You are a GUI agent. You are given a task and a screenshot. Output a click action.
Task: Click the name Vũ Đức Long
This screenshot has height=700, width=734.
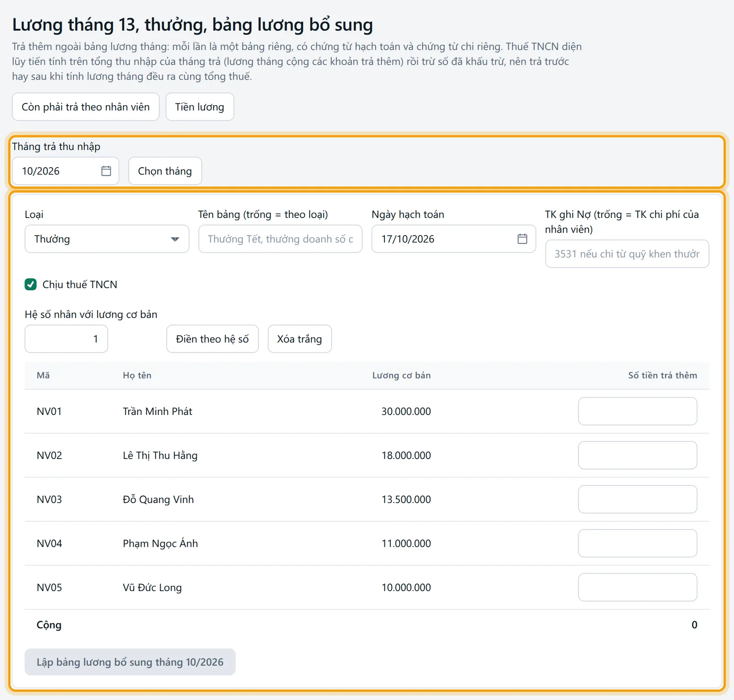(152, 588)
